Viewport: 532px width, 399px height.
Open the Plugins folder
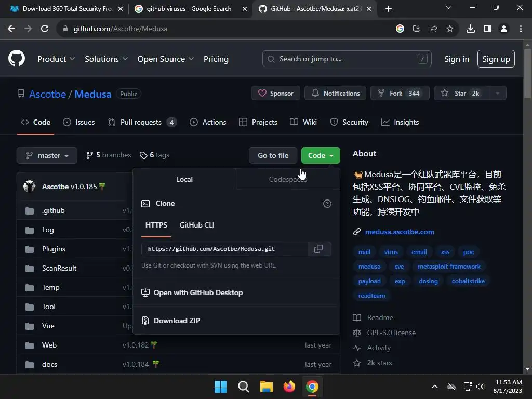(54, 249)
